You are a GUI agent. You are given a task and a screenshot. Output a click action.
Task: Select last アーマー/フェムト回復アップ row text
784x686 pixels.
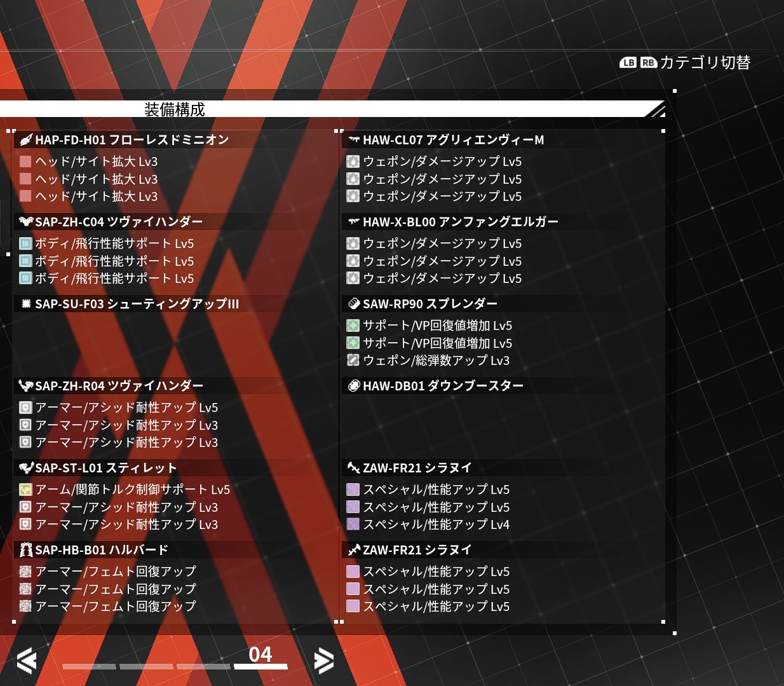coord(116,607)
